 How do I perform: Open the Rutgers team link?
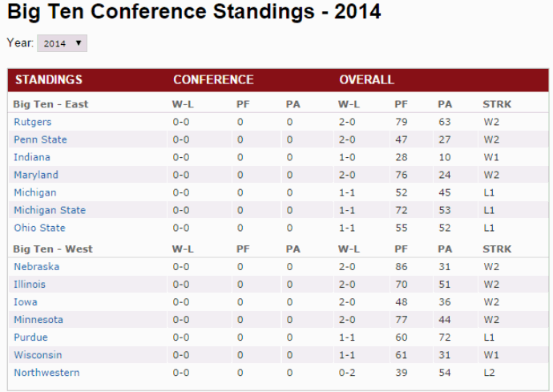(32, 122)
